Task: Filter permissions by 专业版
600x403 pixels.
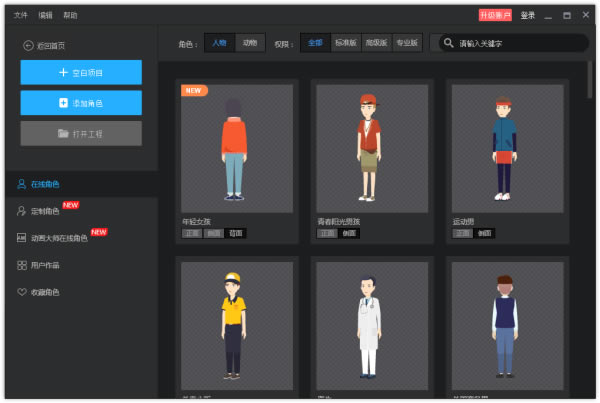Action: click(x=406, y=43)
